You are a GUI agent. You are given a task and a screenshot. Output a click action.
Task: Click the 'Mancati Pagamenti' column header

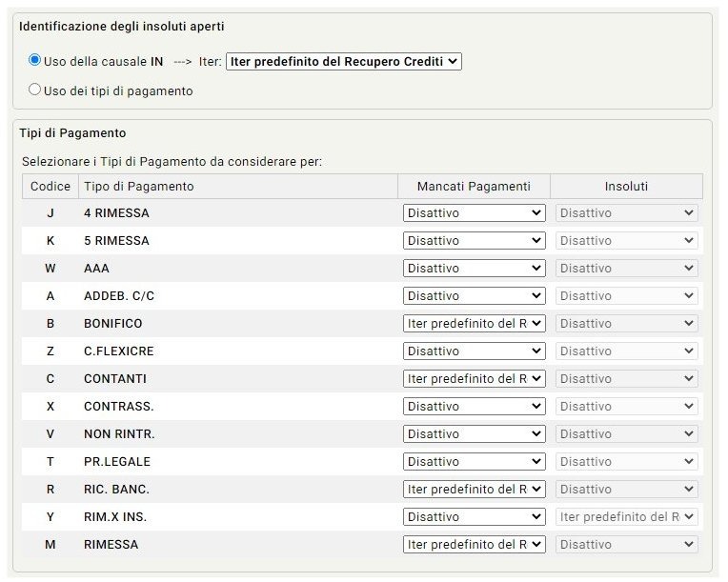[x=474, y=186]
